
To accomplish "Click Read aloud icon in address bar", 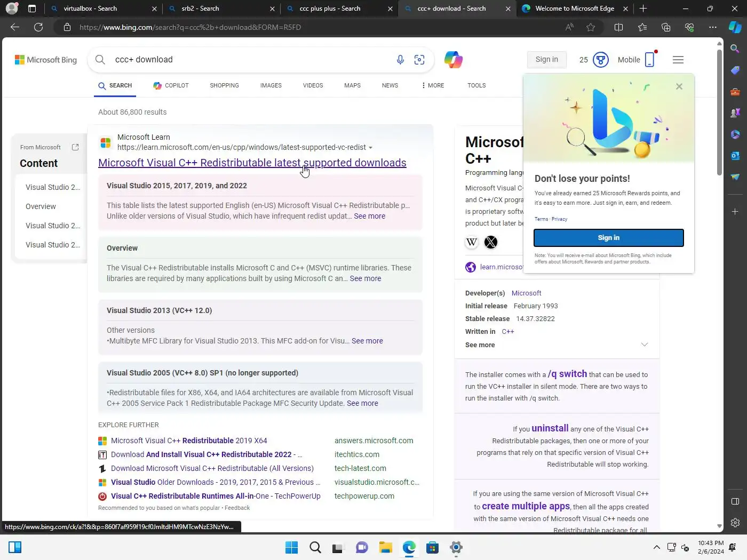I will [x=569, y=27].
